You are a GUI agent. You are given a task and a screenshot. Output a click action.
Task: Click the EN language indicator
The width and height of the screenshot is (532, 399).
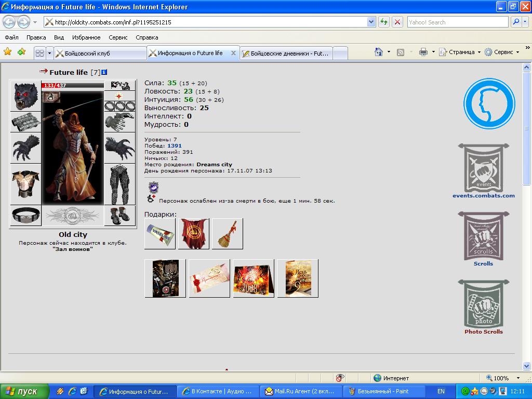click(441, 391)
